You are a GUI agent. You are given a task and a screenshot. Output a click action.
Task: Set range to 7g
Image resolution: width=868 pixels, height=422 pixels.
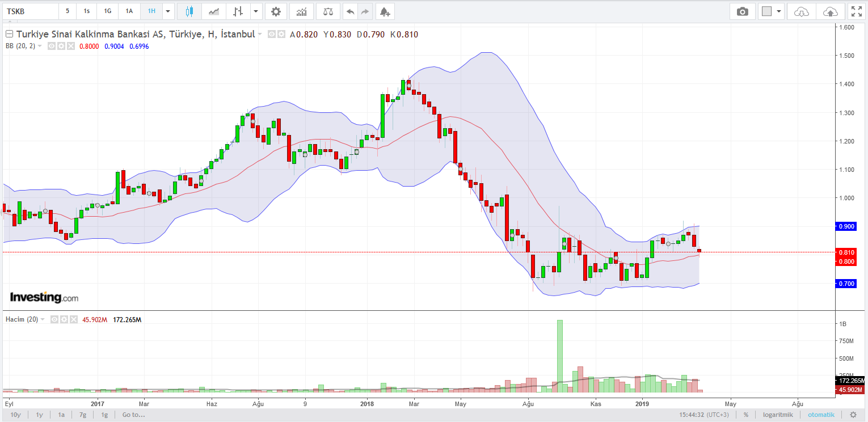pos(83,415)
